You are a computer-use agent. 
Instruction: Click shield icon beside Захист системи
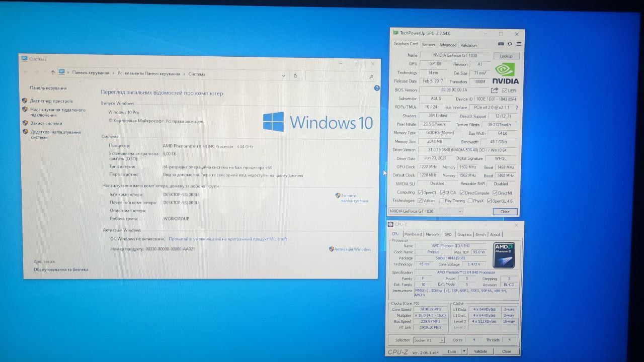25,123
